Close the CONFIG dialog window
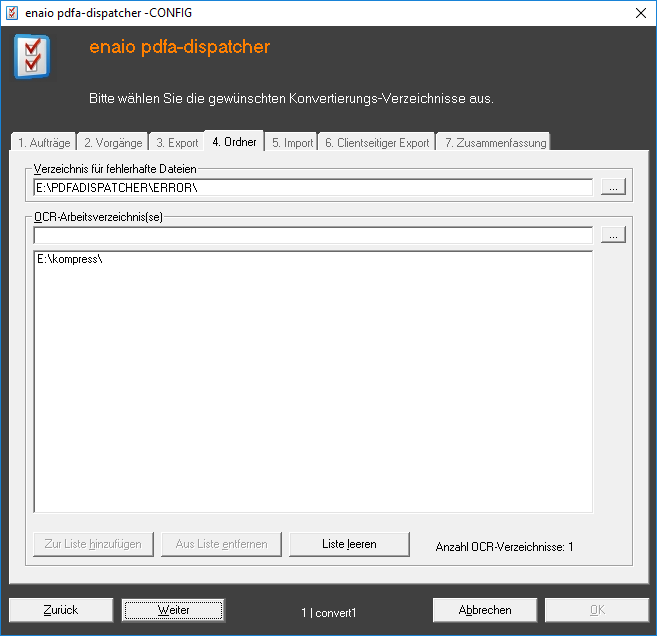This screenshot has height=636, width=657. point(640,12)
